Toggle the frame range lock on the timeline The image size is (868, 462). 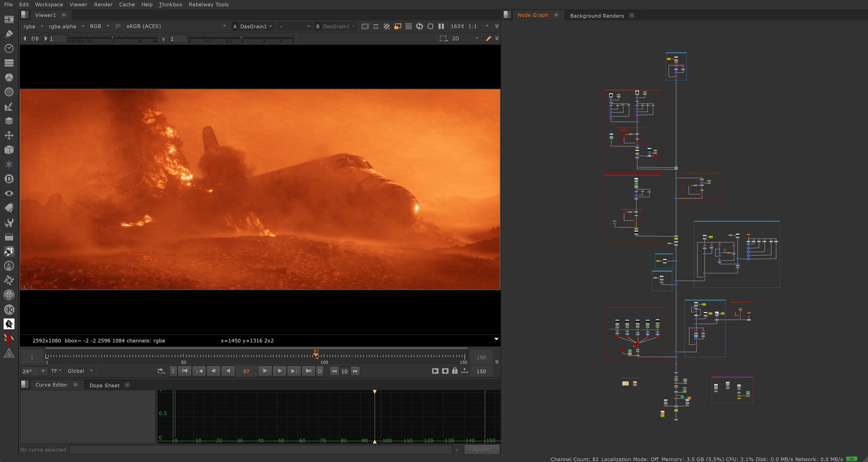pos(455,371)
